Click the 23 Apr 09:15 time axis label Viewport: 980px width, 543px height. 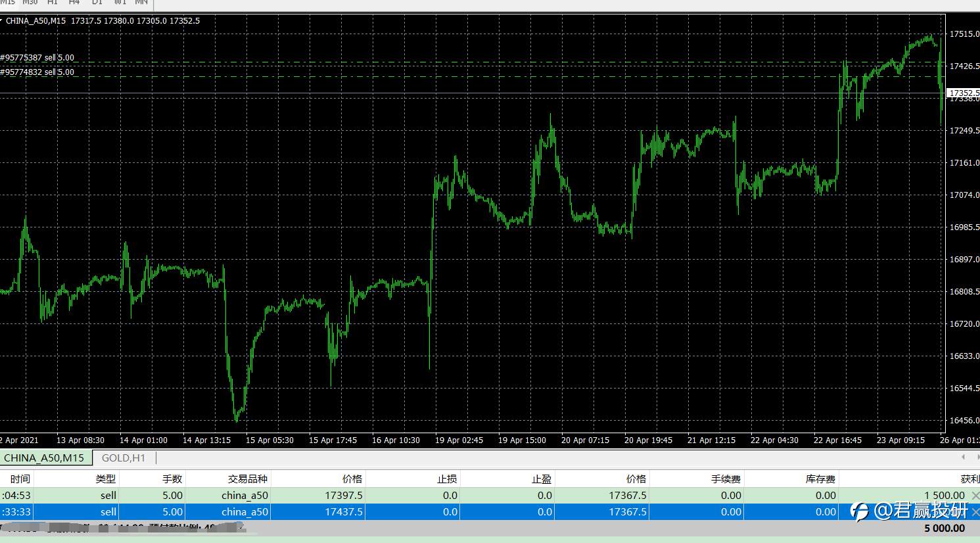(900, 440)
